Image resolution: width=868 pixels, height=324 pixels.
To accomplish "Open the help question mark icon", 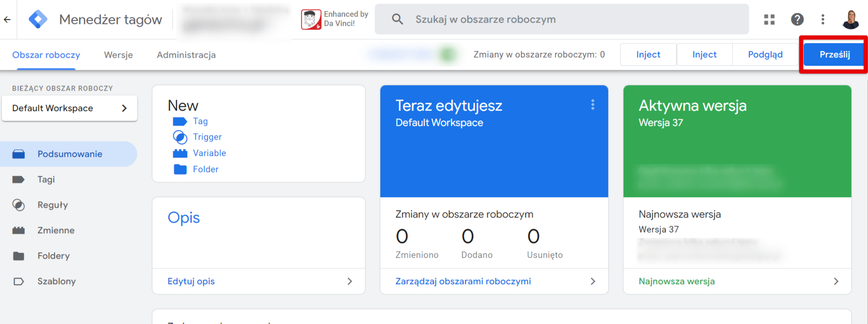I will coord(797,19).
